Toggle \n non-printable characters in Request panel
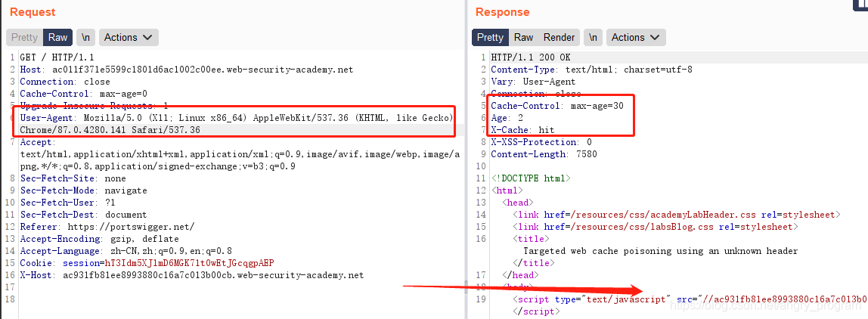Image resolution: width=868 pixels, height=319 pixels. pyautogui.click(x=85, y=37)
